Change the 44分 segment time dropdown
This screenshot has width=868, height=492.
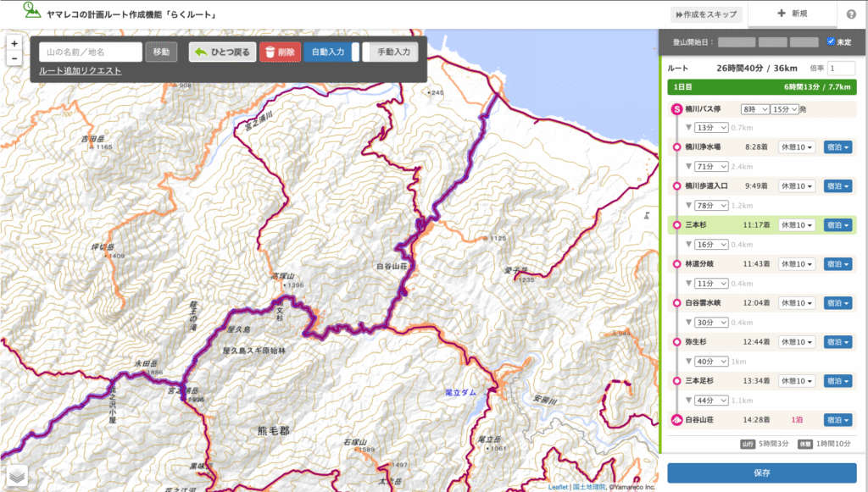coord(711,401)
